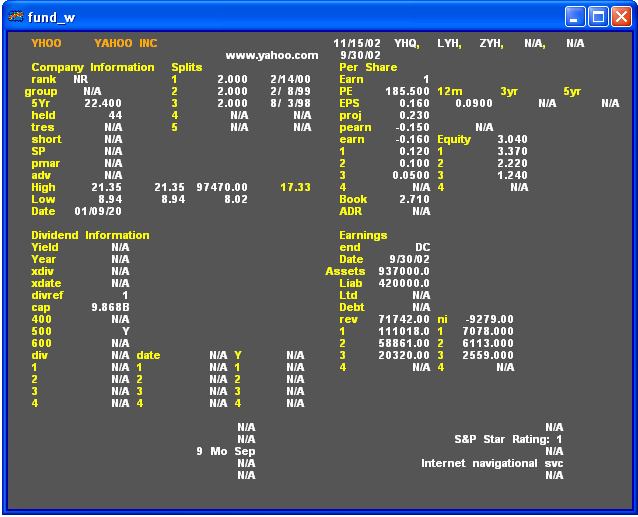
Task: Click the ZYH, option symbol
Action: coord(491,43)
